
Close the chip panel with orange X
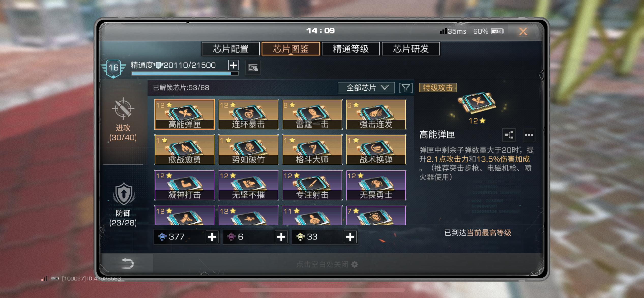523,31
